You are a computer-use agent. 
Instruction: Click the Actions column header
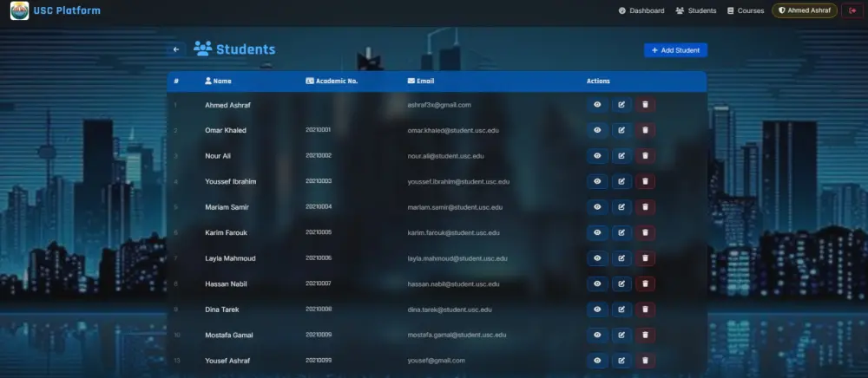click(598, 81)
